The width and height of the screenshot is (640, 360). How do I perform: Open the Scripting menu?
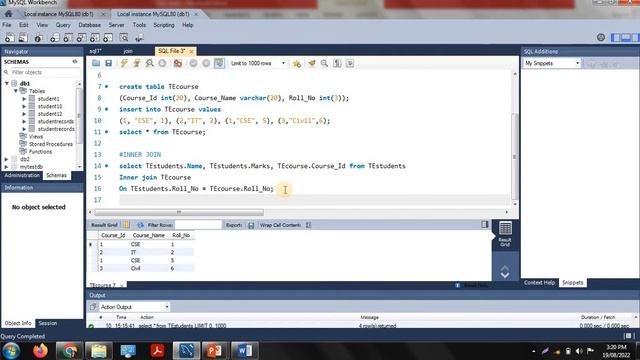(x=164, y=25)
